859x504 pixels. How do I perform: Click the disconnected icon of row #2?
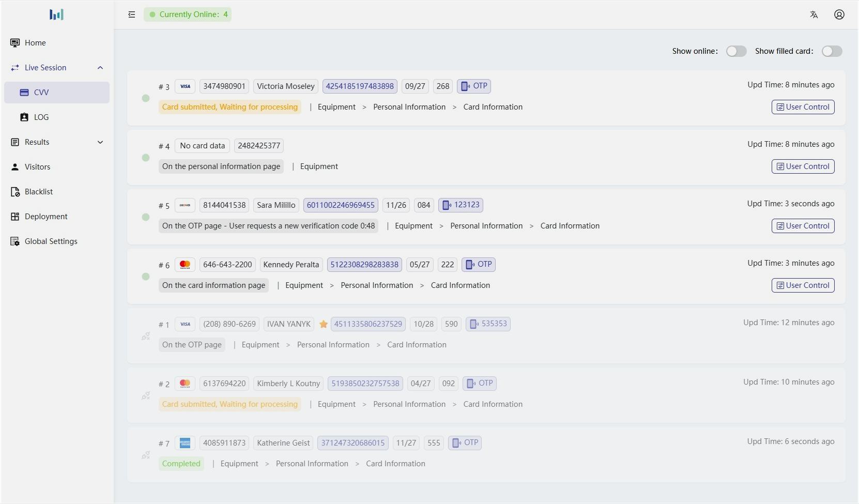(146, 395)
